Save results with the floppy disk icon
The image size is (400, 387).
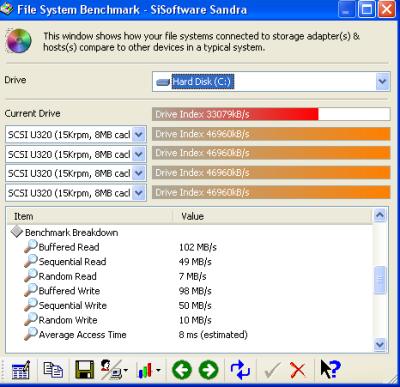(x=85, y=369)
